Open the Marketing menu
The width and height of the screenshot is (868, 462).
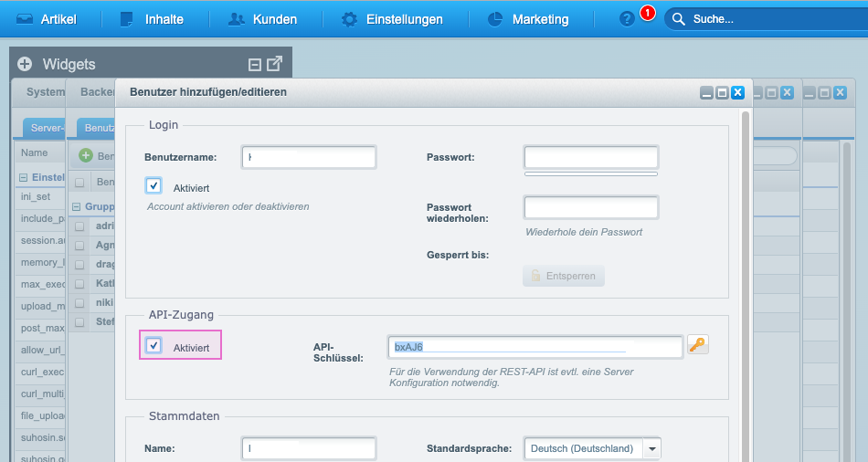[529, 19]
